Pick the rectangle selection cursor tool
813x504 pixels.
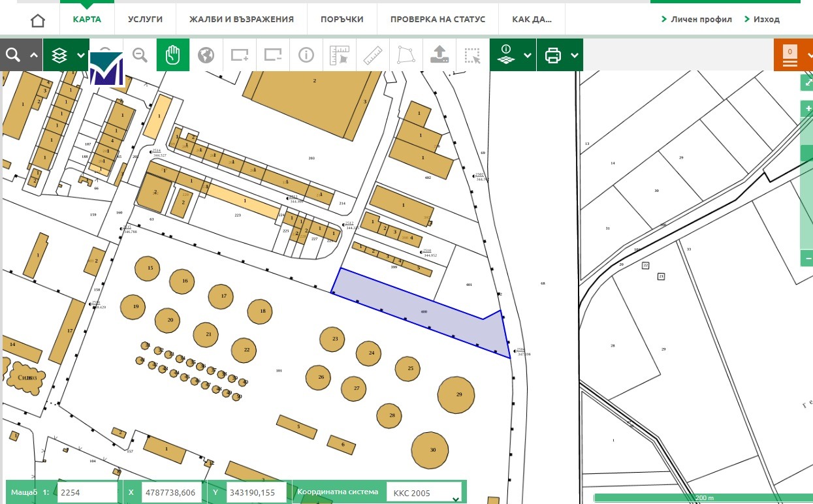click(x=472, y=55)
